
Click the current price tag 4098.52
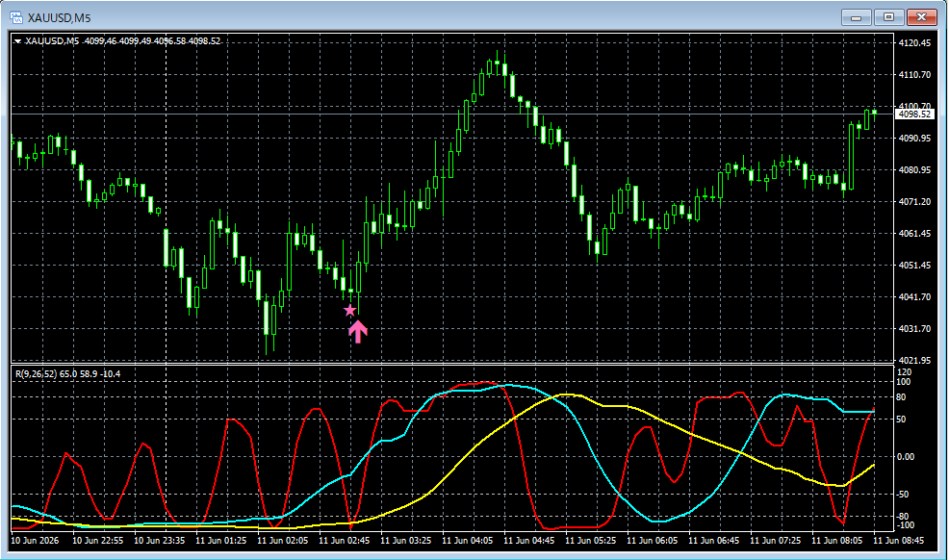914,115
